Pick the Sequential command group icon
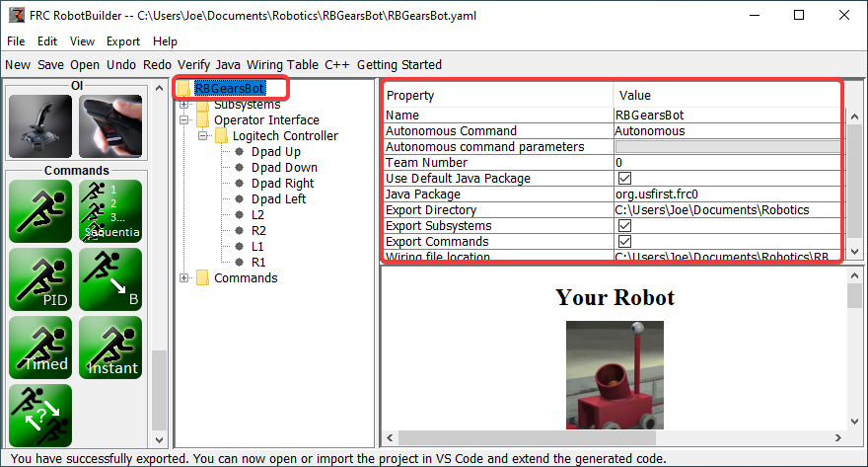 (110, 211)
